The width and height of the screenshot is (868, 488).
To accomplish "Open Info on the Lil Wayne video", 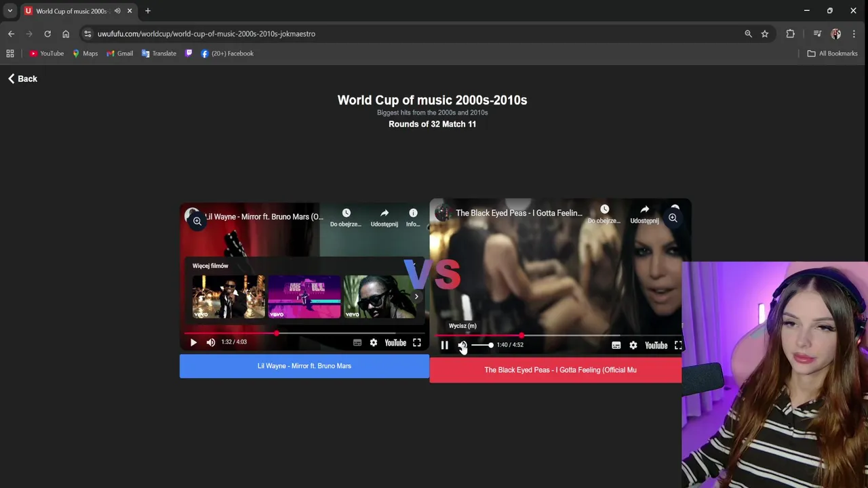I will [413, 218].
